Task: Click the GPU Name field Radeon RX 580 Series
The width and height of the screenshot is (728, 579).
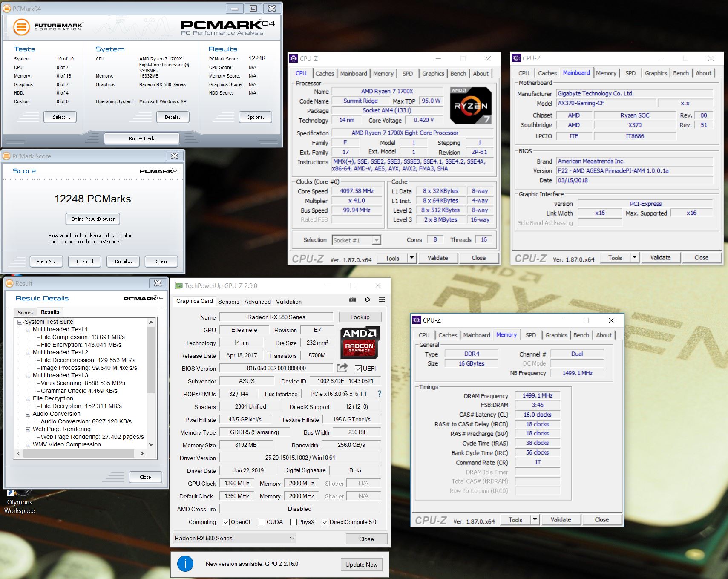Action: pyautogui.click(x=276, y=317)
